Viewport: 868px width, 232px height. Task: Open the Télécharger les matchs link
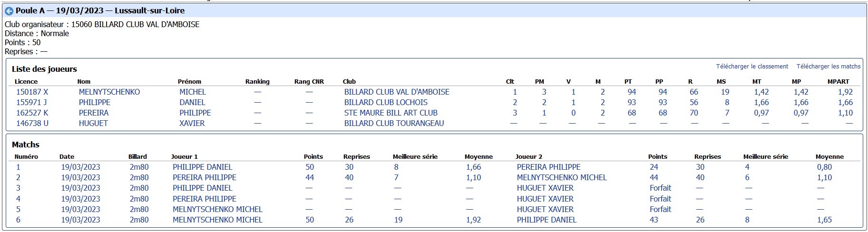coord(829,67)
